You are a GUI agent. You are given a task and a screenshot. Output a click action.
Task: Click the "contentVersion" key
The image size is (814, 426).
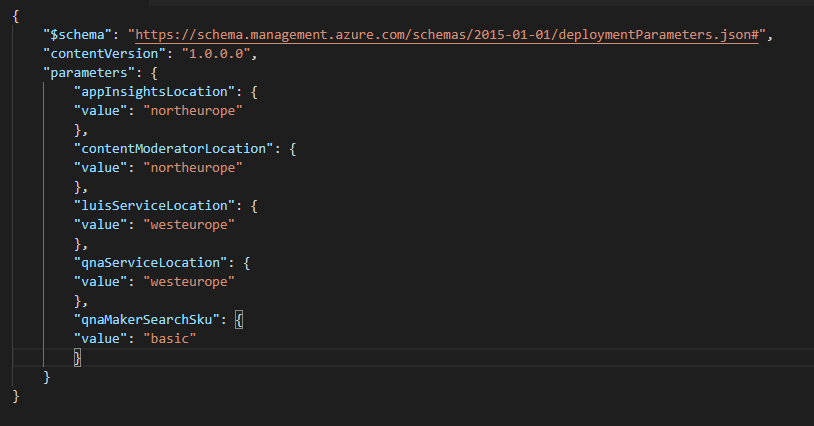(104, 53)
